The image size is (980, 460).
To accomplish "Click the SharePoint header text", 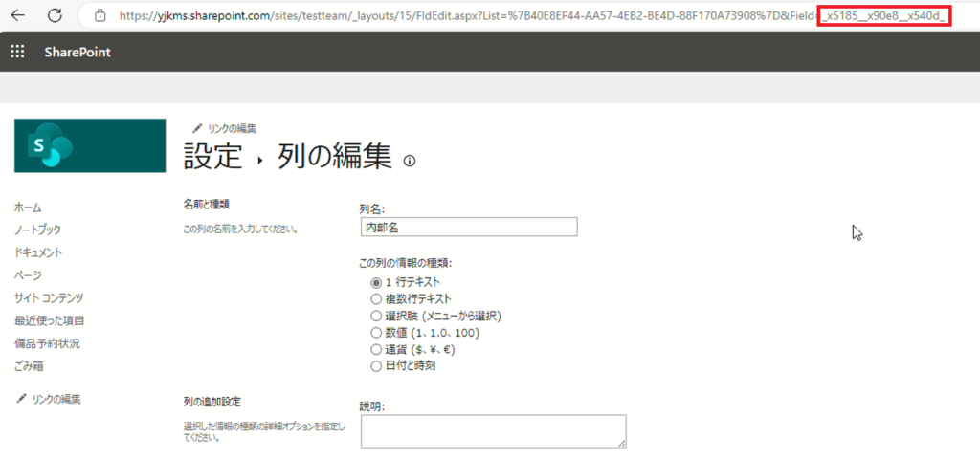I will [78, 52].
